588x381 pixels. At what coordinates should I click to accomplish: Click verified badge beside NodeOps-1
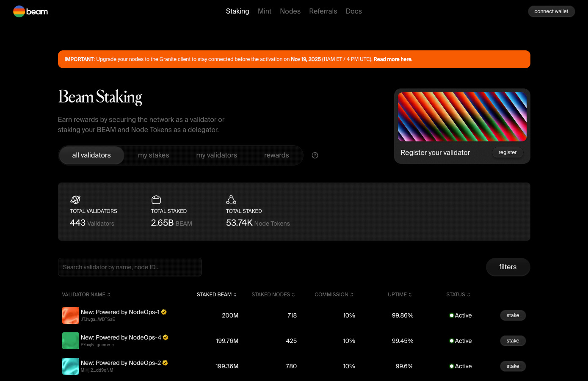[164, 312]
